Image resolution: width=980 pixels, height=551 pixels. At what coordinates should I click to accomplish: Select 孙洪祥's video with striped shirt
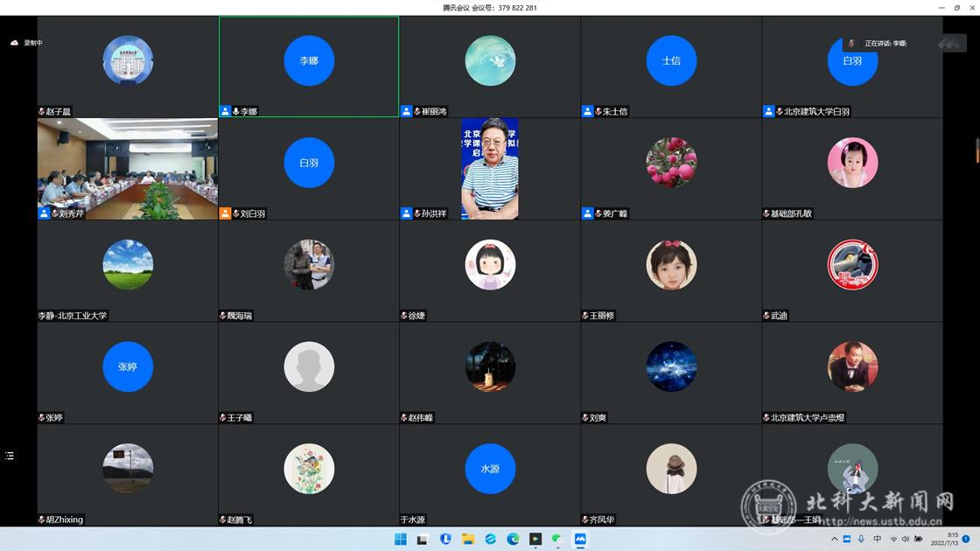click(490, 169)
